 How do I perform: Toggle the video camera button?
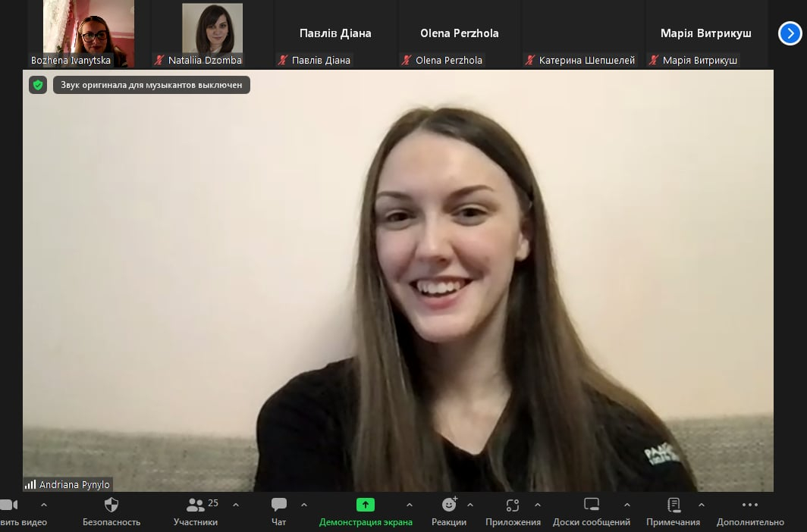tap(9, 505)
